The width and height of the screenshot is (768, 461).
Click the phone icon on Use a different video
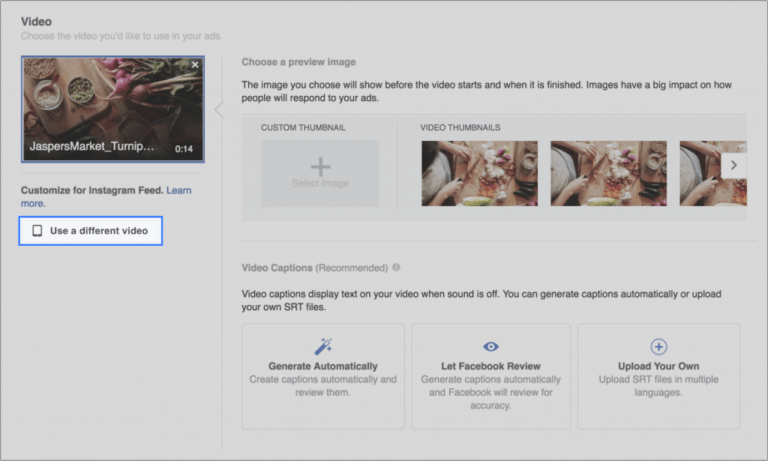click(37, 231)
